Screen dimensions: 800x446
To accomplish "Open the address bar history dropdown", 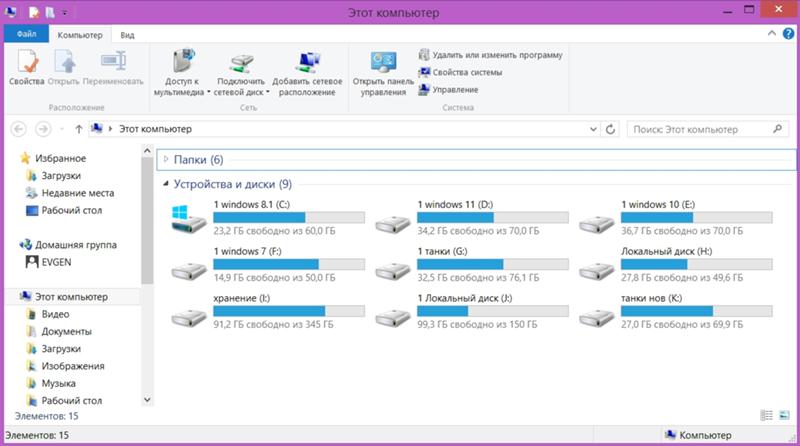I will click(x=593, y=129).
